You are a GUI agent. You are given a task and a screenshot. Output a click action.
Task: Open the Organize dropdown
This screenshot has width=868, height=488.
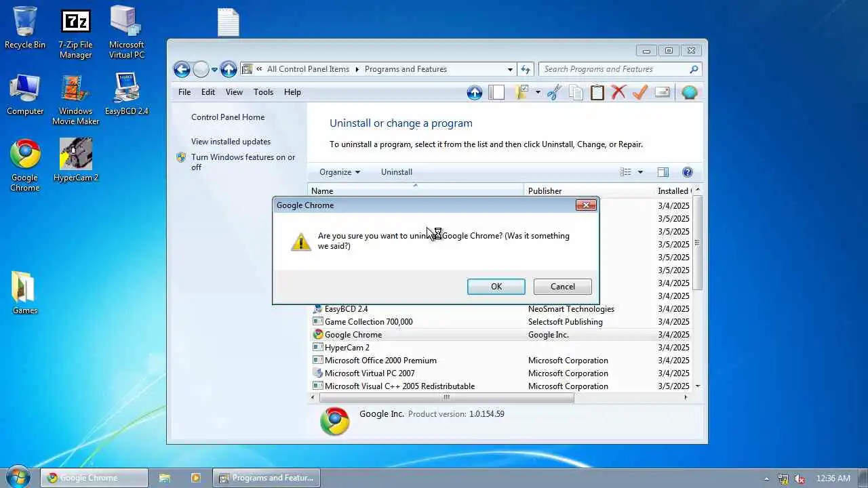click(x=340, y=172)
